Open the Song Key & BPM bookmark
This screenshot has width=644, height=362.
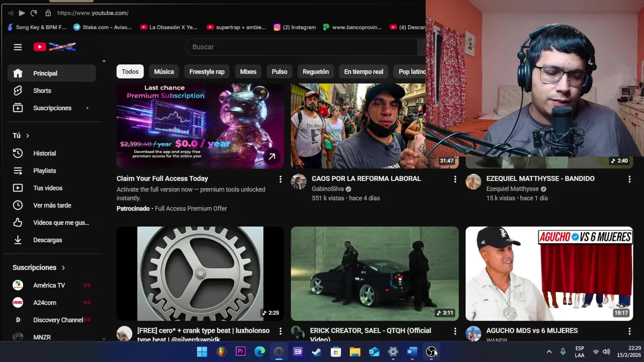[x=36, y=27]
